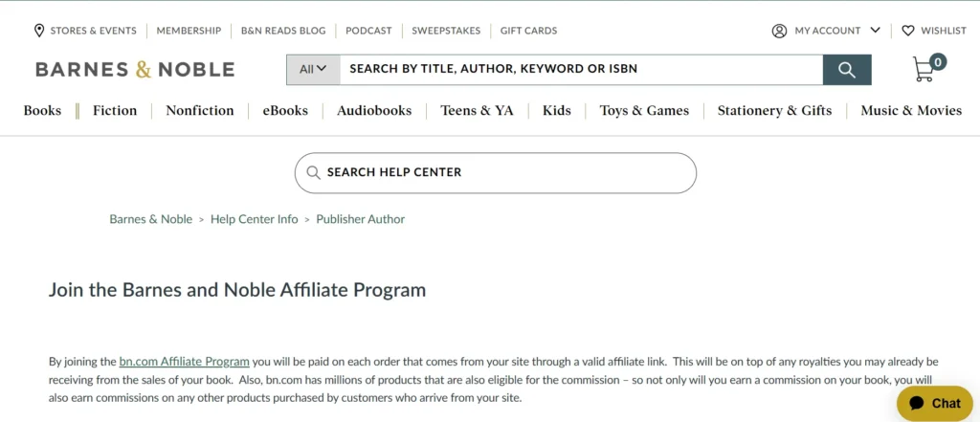Focus the Search Help Center field
Viewport: 980px width, 422px height.
[x=507, y=173]
